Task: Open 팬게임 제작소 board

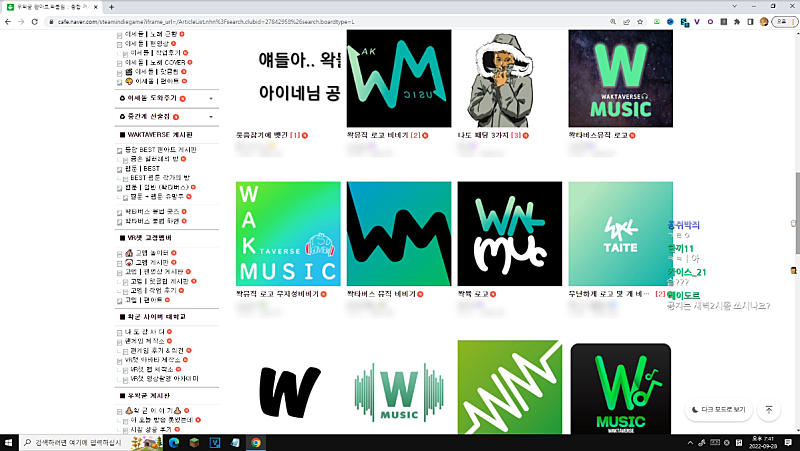Action: click(144, 341)
